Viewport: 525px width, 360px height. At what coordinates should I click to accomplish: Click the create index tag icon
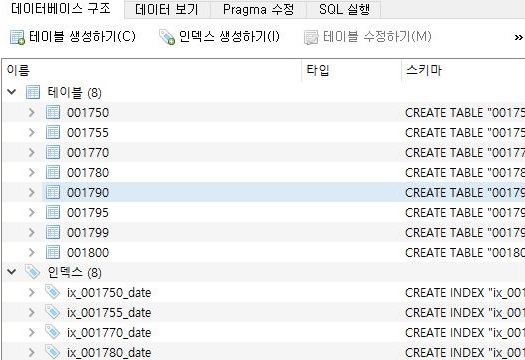click(x=167, y=37)
